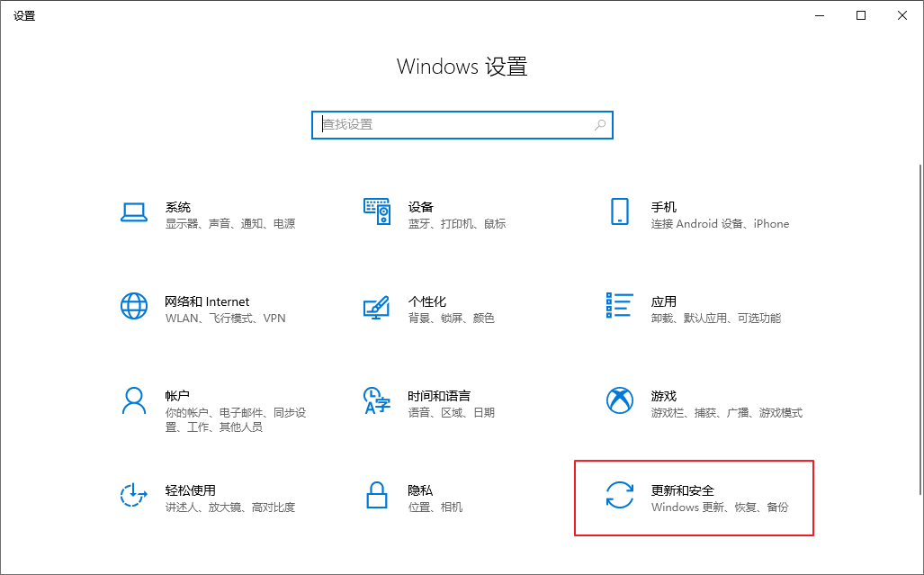Click the 更新和安全 refresh arrows icon

[x=619, y=495]
